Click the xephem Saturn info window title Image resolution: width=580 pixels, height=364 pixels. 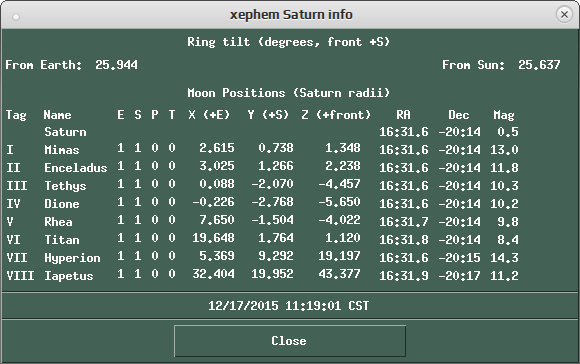(291, 15)
